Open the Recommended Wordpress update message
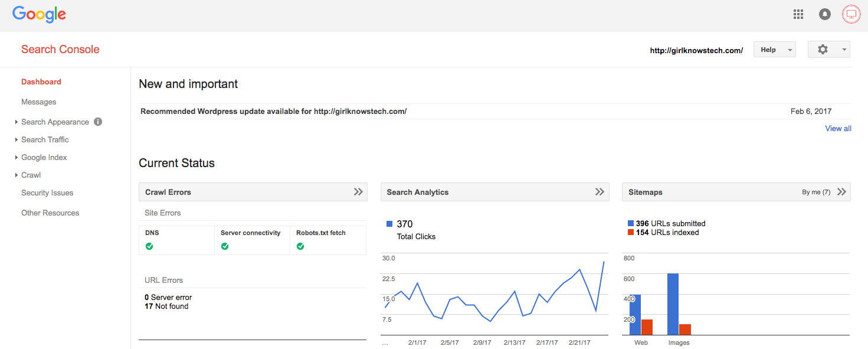Screen dimensions: 868x349 point(274,111)
